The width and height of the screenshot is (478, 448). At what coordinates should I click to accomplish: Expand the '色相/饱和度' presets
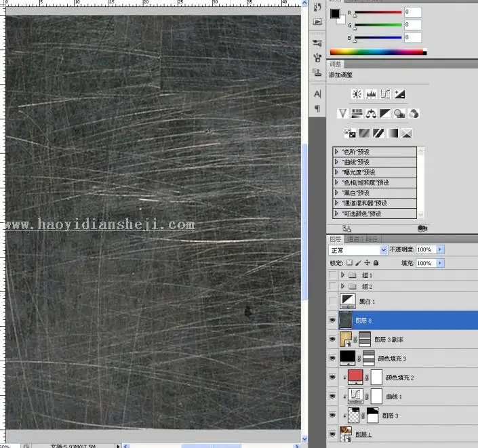click(336, 182)
